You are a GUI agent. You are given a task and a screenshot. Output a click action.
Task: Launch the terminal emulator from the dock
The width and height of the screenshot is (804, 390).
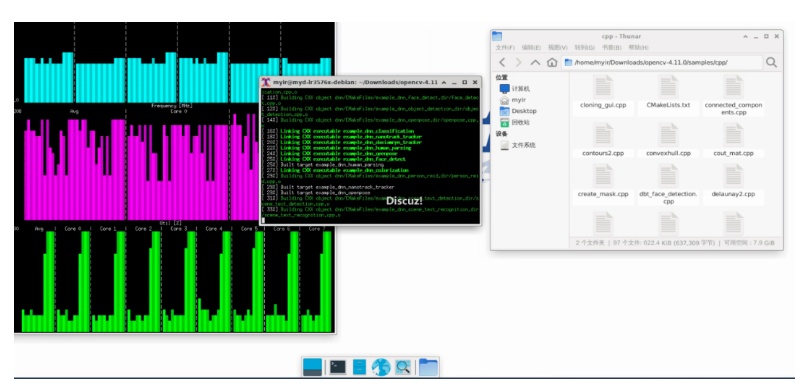[x=337, y=367]
